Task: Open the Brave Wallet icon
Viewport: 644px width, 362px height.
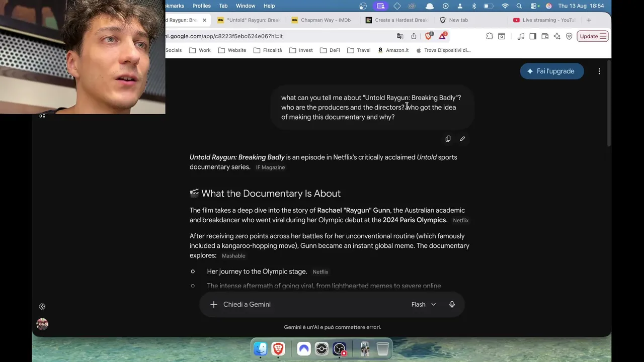Action: coord(545,36)
